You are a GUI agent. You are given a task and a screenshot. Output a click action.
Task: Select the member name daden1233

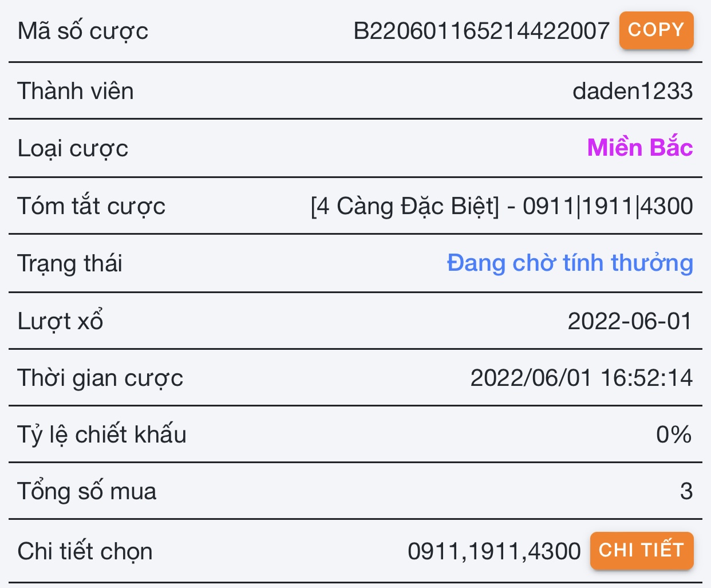point(633,91)
